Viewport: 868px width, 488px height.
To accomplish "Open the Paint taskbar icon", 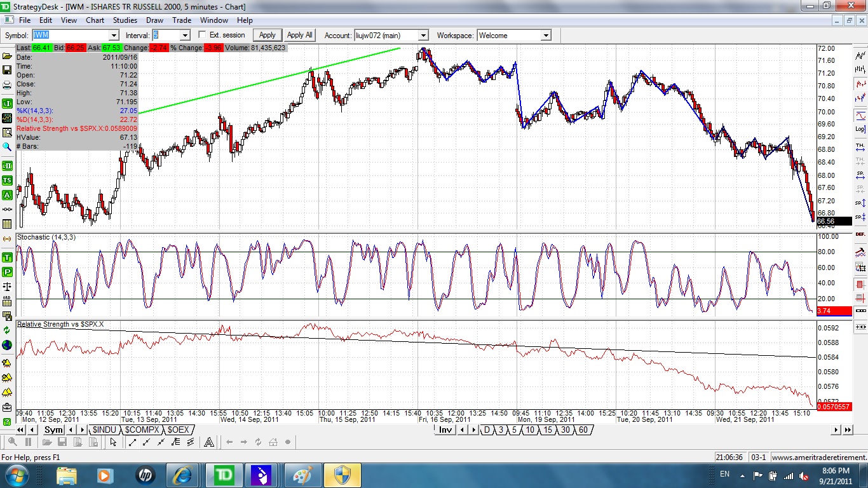I will point(302,475).
